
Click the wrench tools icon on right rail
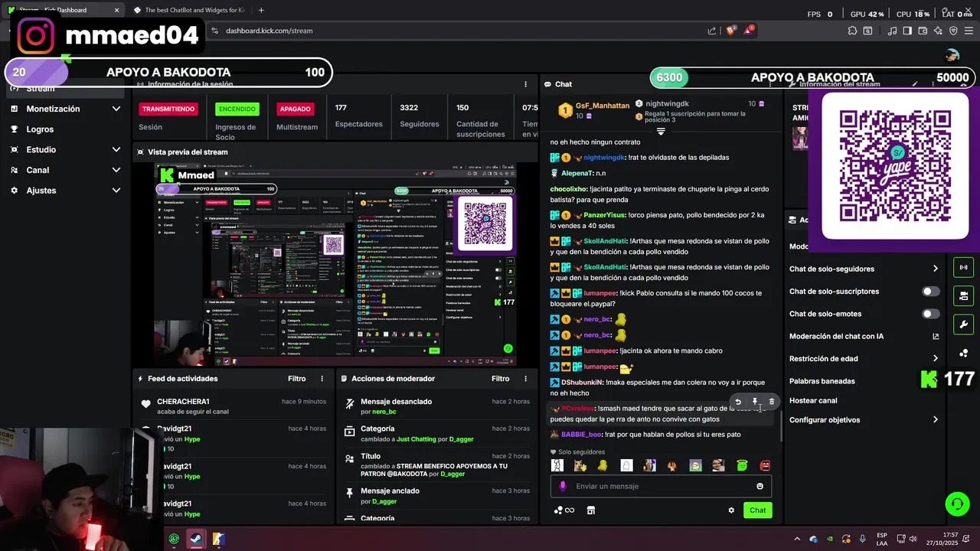[x=963, y=324]
